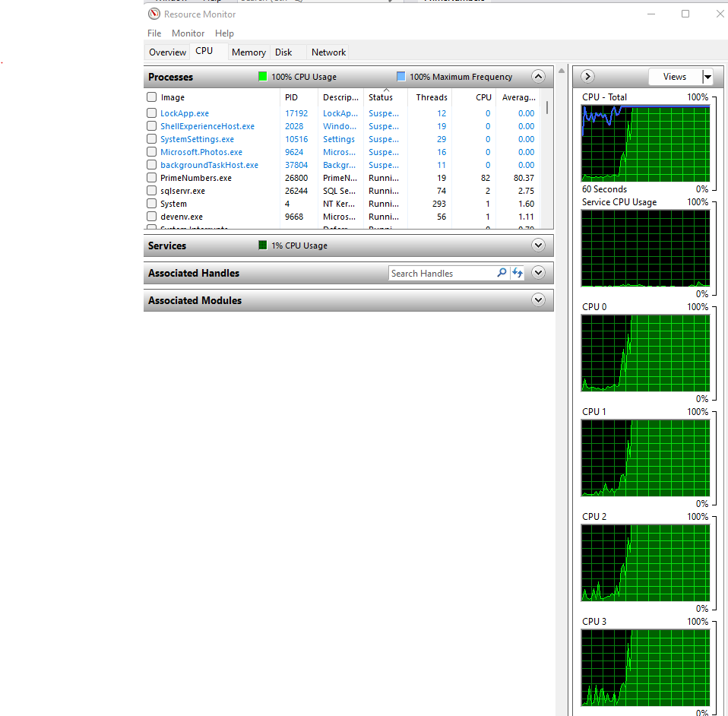Expand the Services section
This screenshot has height=716, width=728.
coord(538,246)
